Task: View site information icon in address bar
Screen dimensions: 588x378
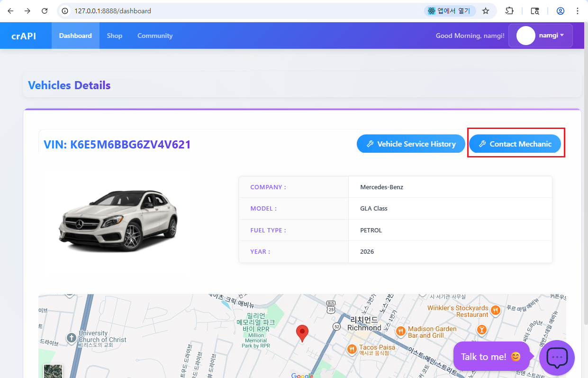Action: click(65, 11)
